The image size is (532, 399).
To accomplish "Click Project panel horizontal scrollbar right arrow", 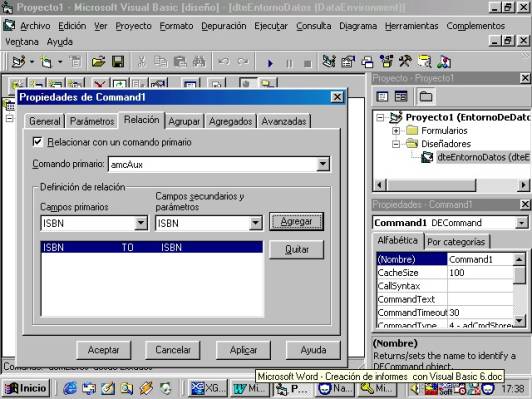I will (524, 185).
